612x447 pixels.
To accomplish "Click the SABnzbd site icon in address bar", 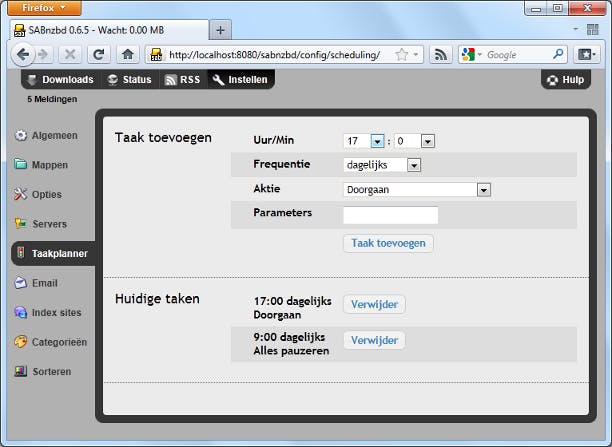I will pos(156,55).
